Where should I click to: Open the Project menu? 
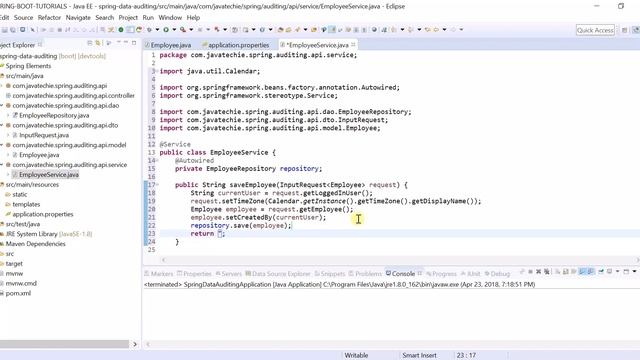coord(128,18)
